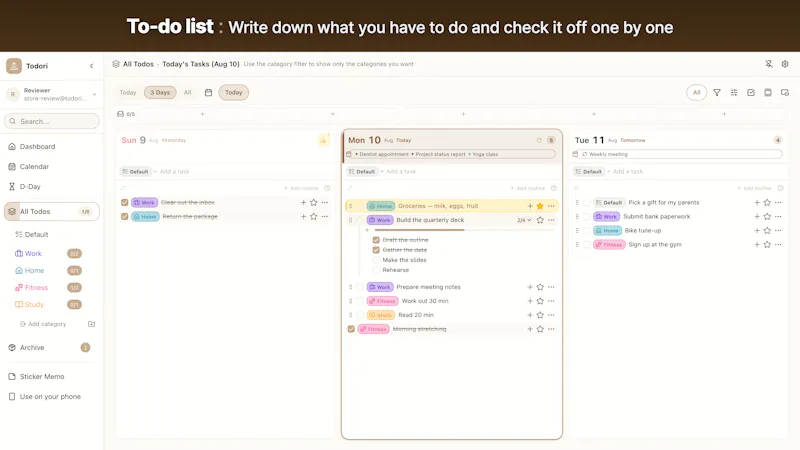800x450 pixels.
Task: Select the Study category in sidebar
Action: coord(34,305)
